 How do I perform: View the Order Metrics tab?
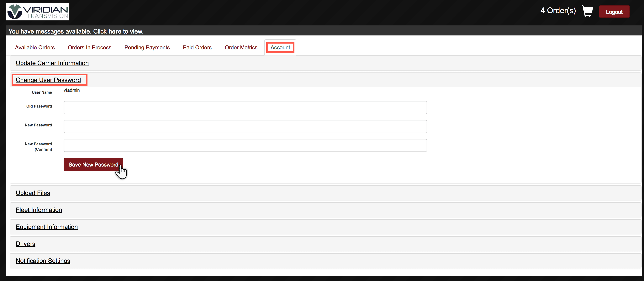point(241,47)
